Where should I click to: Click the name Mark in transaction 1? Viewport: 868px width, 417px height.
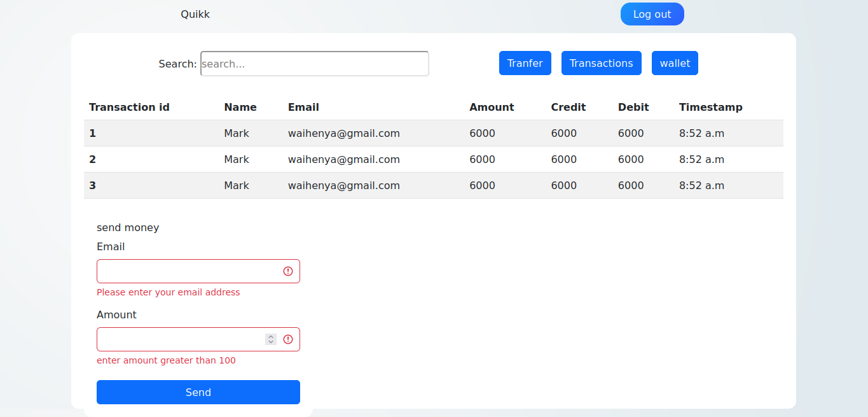[237, 133]
